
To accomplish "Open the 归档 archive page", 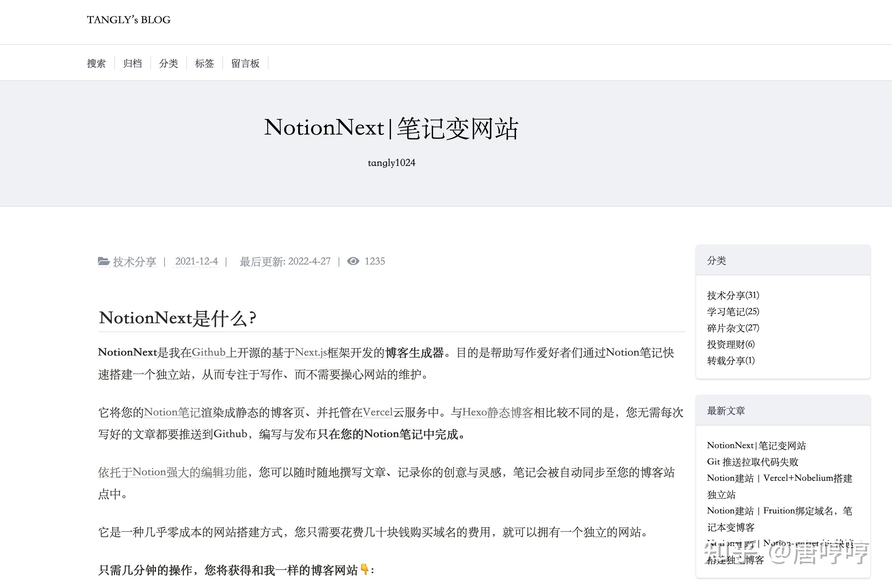I will pos(132,64).
